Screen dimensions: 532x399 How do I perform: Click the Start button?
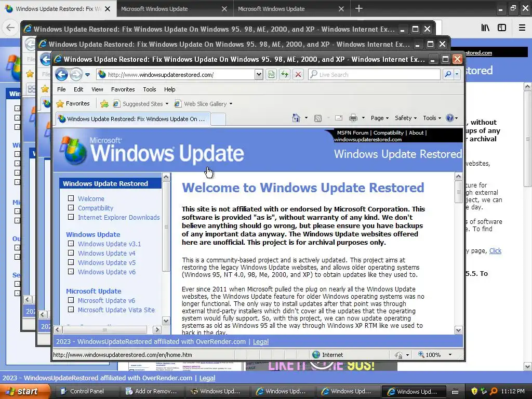coord(24,391)
